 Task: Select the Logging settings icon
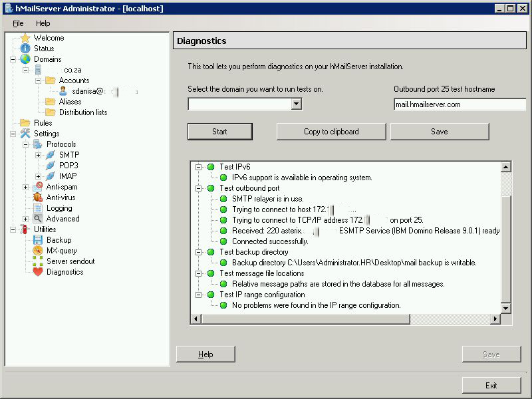tap(59, 207)
